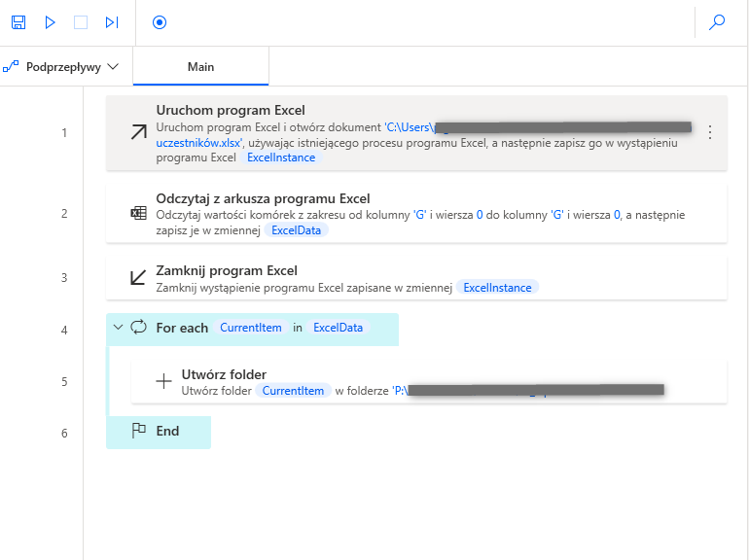749x560 pixels.
Task: Click the Stop flow icon
Action: (81, 22)
